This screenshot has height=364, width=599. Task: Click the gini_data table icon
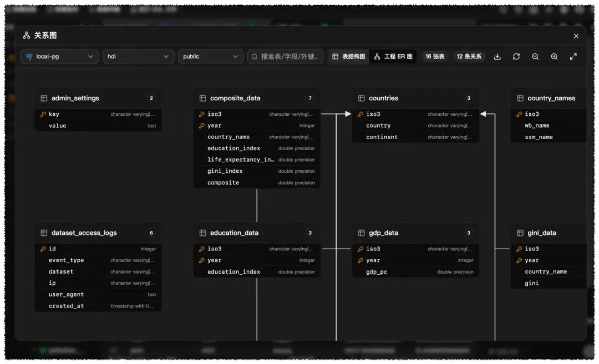(x=520, y=233)
